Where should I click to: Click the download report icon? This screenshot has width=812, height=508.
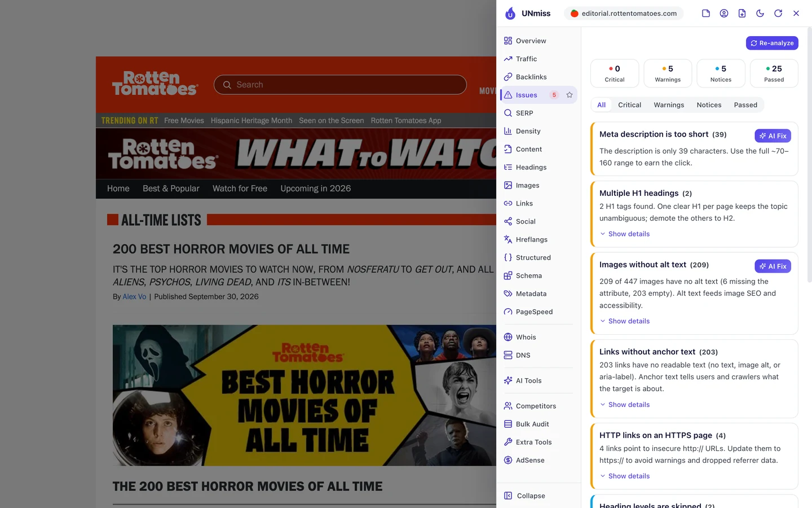point(742,14)
